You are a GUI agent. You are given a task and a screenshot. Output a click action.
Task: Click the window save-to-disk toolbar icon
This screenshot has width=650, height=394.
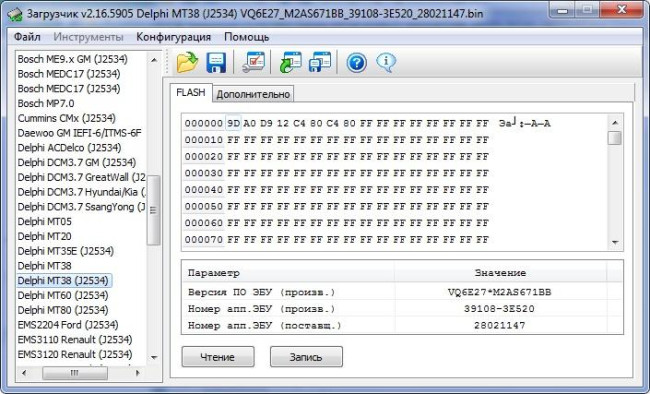click(320, 63)
